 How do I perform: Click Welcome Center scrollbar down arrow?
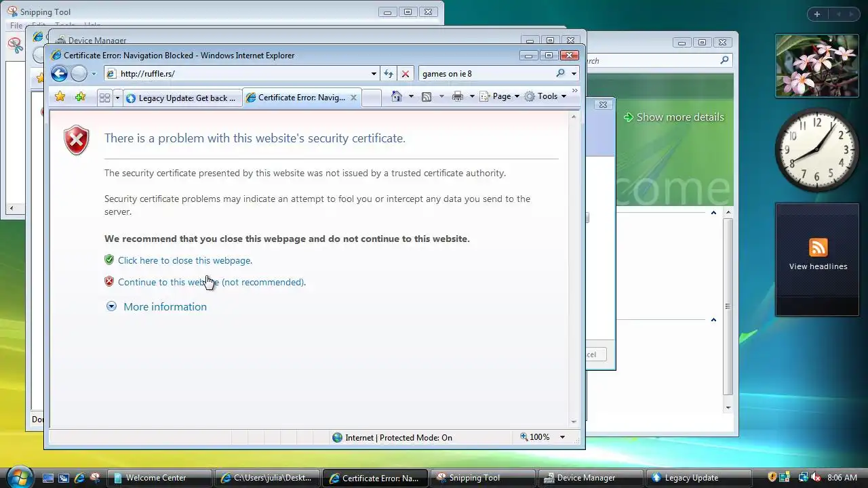pos(728,408)
